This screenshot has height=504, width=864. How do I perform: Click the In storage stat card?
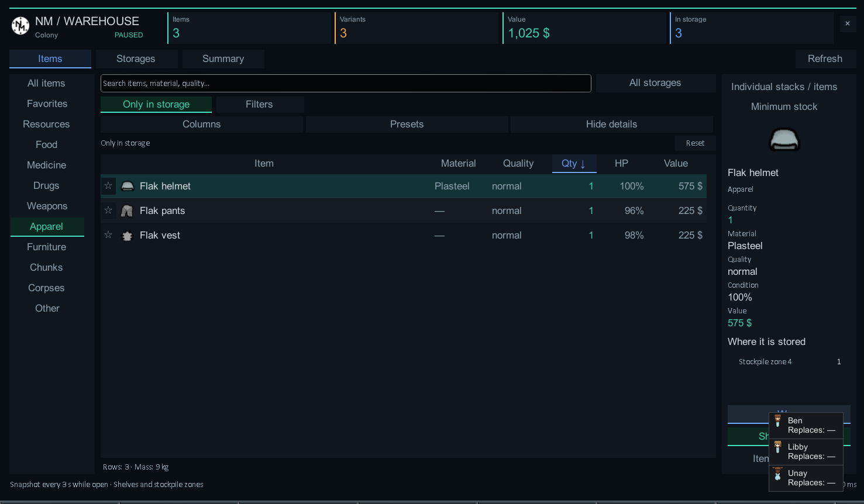752,28
